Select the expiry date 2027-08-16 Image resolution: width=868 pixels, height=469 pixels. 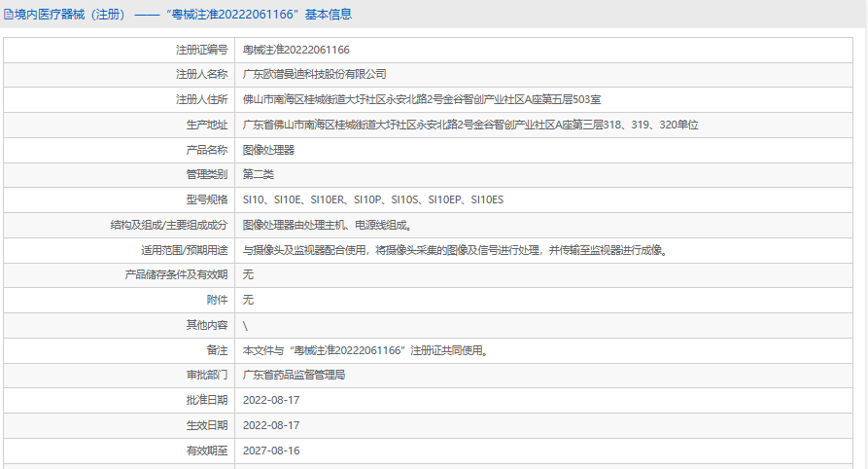(271, 451)
